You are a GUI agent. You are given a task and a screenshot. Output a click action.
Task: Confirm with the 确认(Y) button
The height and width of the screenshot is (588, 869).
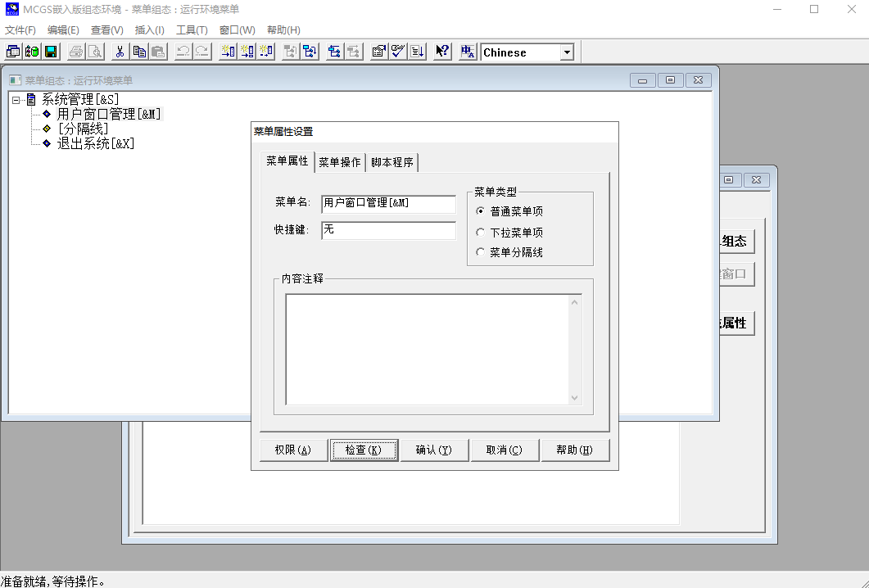(434, 450)
